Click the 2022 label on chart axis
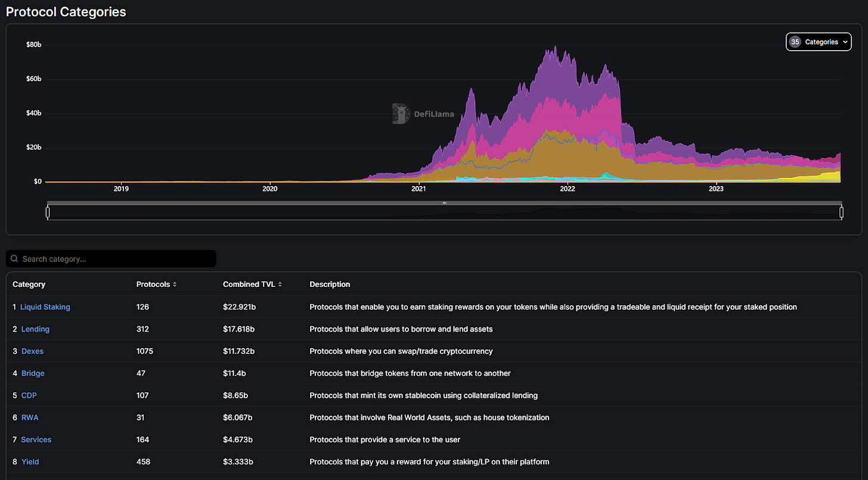 click(x=568, y=188)
